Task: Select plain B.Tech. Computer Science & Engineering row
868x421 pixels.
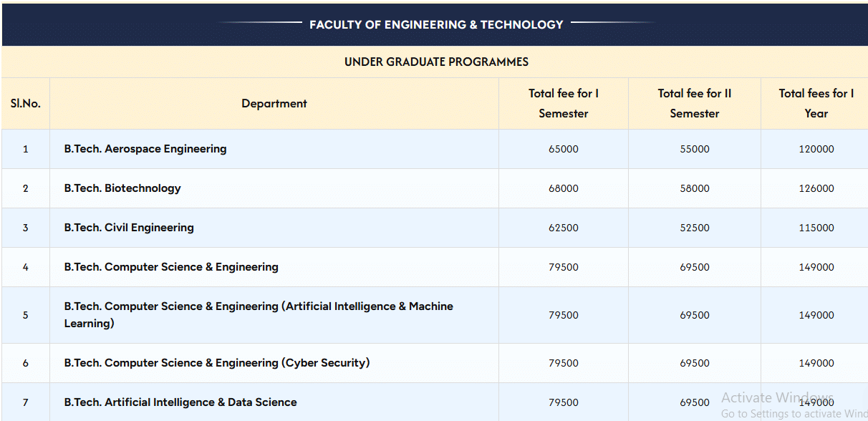Action: point(171,267)
